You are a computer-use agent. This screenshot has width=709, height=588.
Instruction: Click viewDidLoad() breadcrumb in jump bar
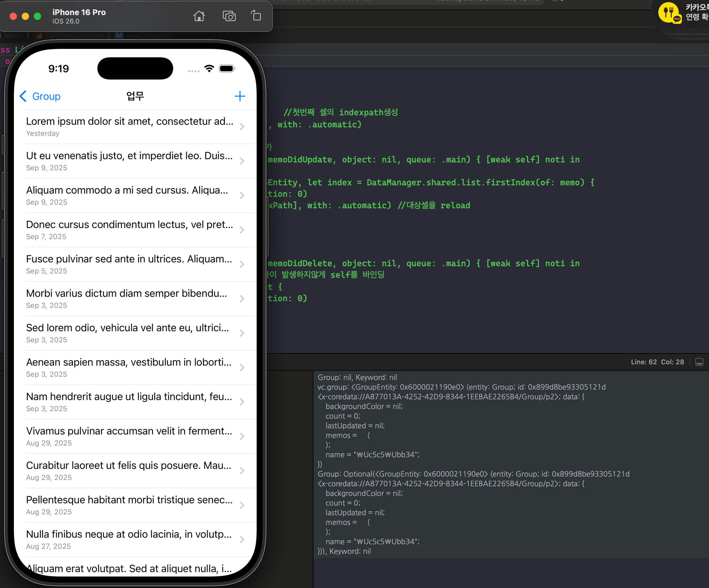149,35
